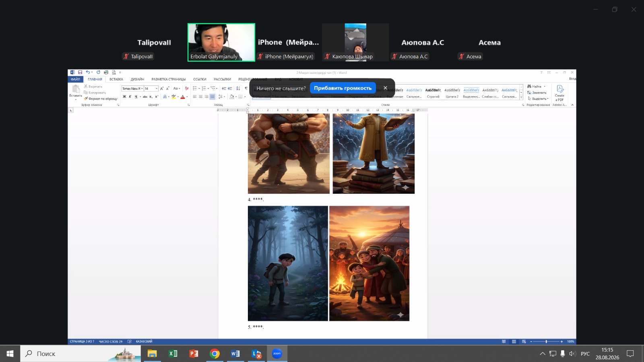Toggle subscript formatting
The height and width of the screenshot is (362, 644).
coord(151,97)
